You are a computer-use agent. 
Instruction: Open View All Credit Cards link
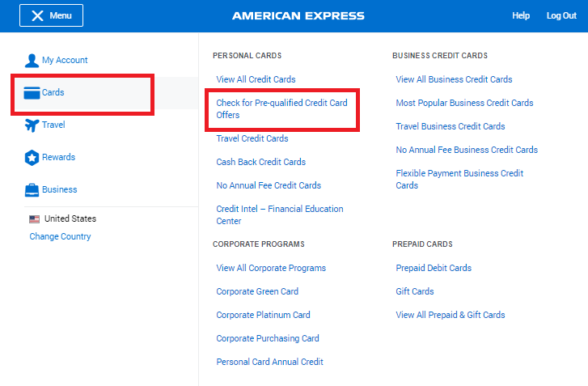pos(256,79)
